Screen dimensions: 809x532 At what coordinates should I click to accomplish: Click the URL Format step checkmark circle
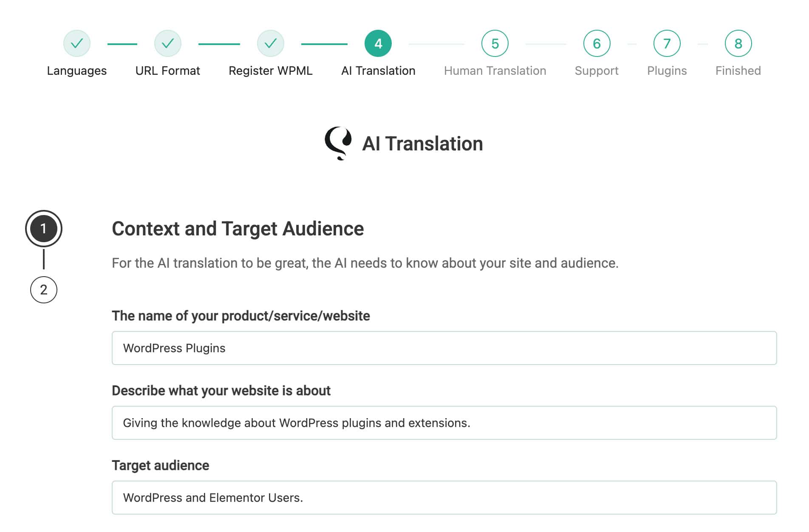[x=168, y=43]
